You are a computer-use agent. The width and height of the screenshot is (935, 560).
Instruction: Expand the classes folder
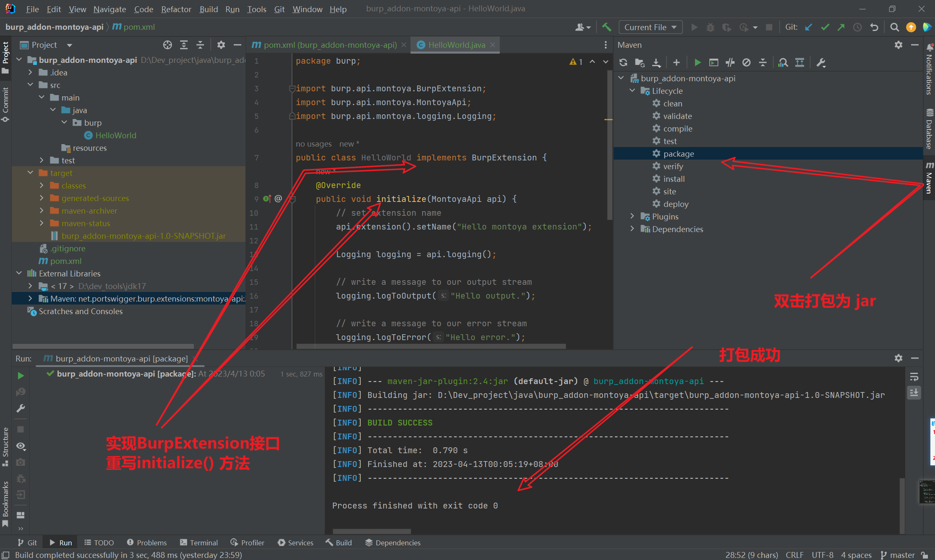pos(41,185)
